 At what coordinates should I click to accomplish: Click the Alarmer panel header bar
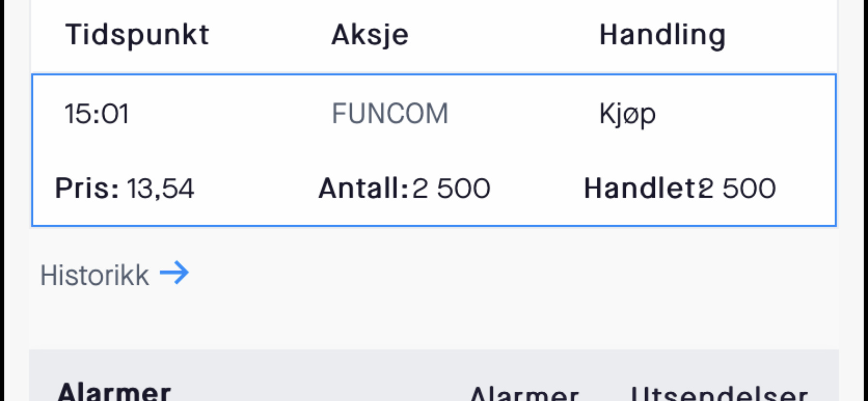[434, 375]
